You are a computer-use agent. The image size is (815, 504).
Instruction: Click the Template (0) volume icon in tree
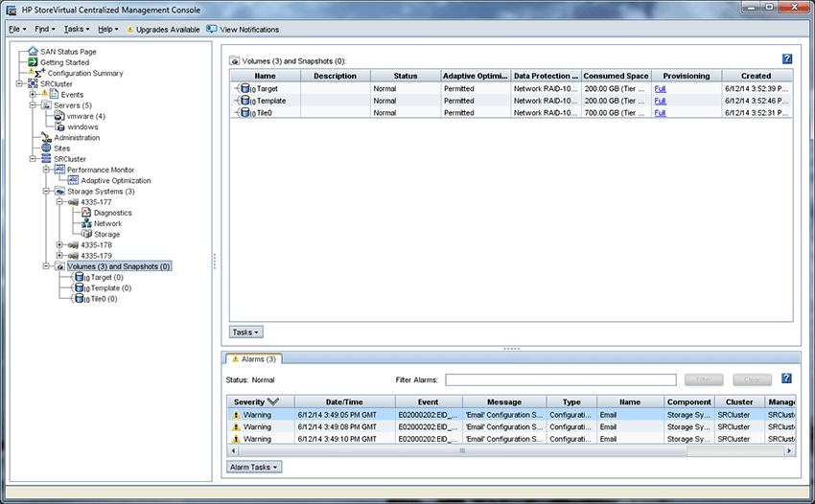point(80,287)
